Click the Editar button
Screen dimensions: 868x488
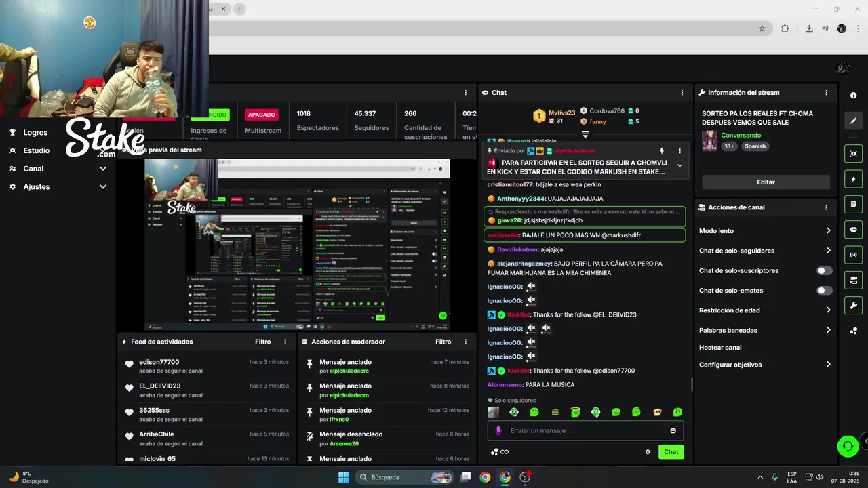[x=766, y=182]
